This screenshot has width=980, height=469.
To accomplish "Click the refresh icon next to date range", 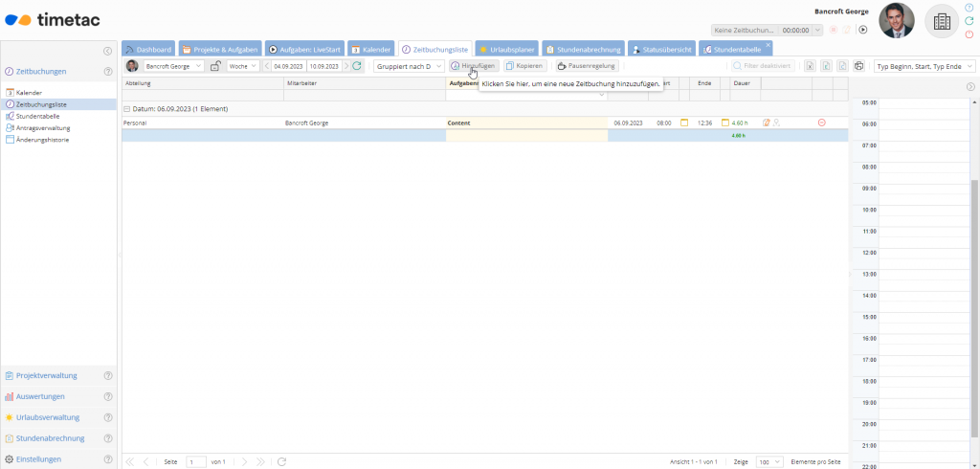I will 357,66.
